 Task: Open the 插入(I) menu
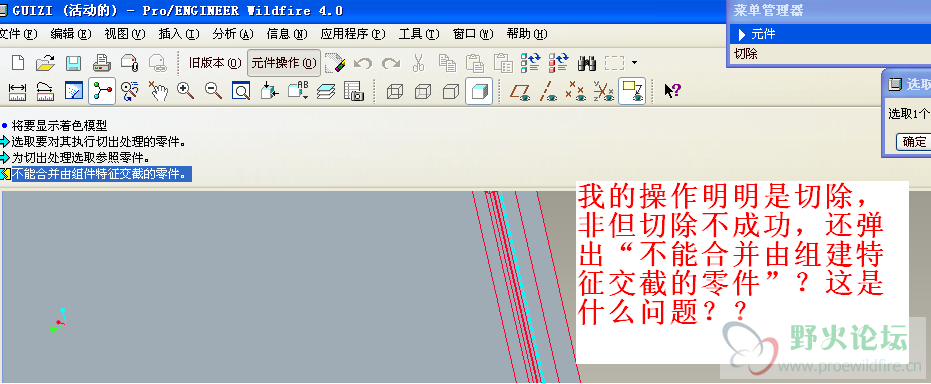[x=179, y=34]
